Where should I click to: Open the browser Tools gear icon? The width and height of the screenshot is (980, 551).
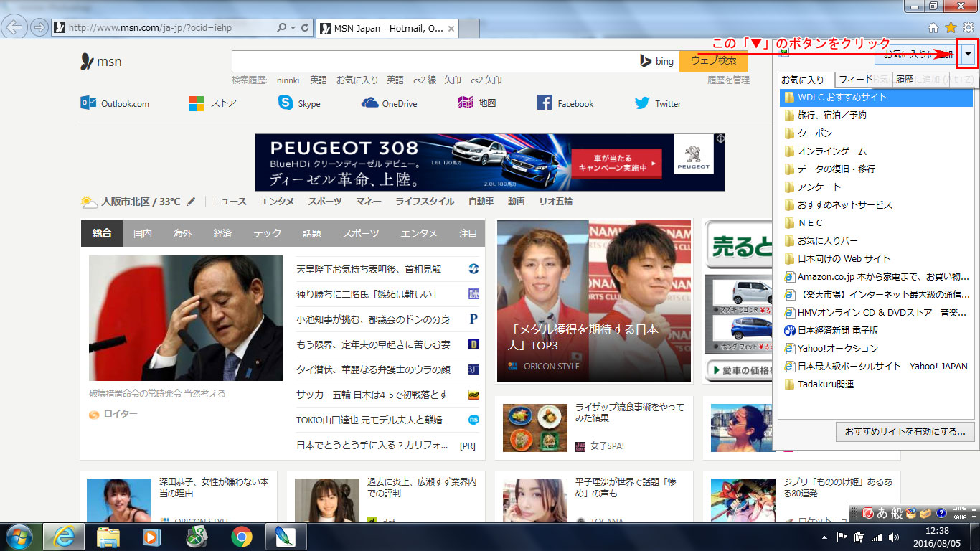(x=968, y=27)
